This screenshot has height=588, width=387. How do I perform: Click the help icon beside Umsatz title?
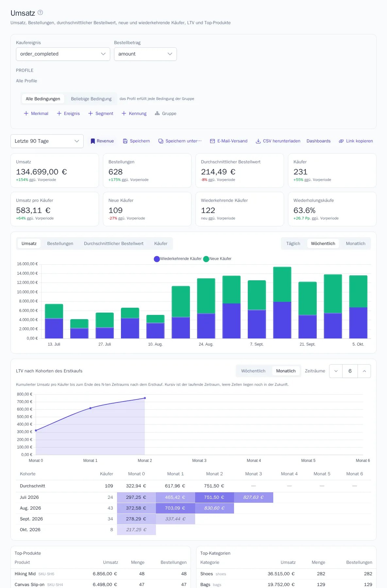[40, 13]
